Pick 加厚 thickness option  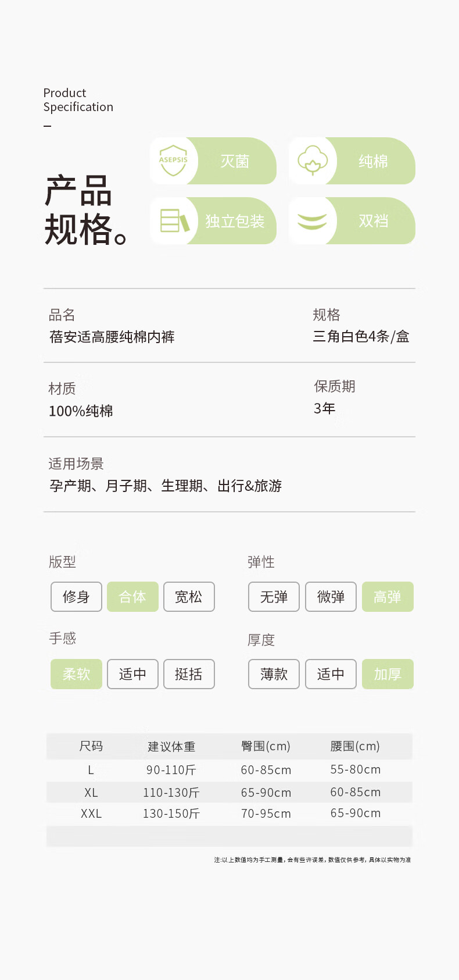click(388, 674)
